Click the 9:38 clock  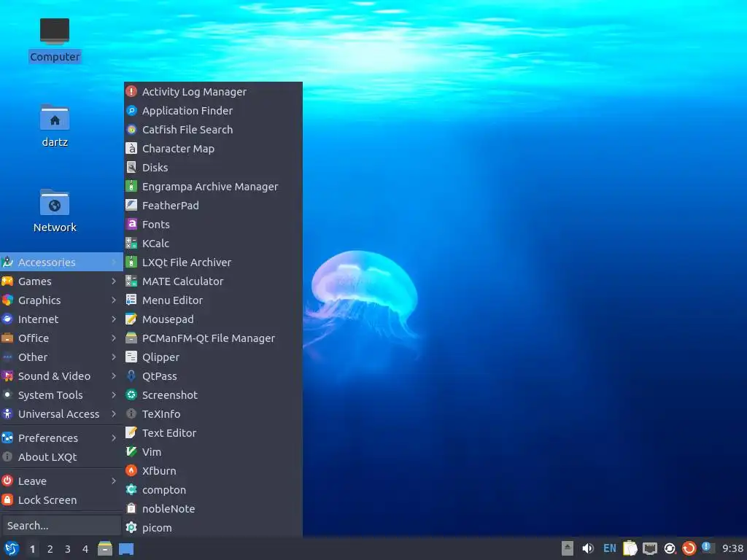pyautogui.click(x=732, y=548)
